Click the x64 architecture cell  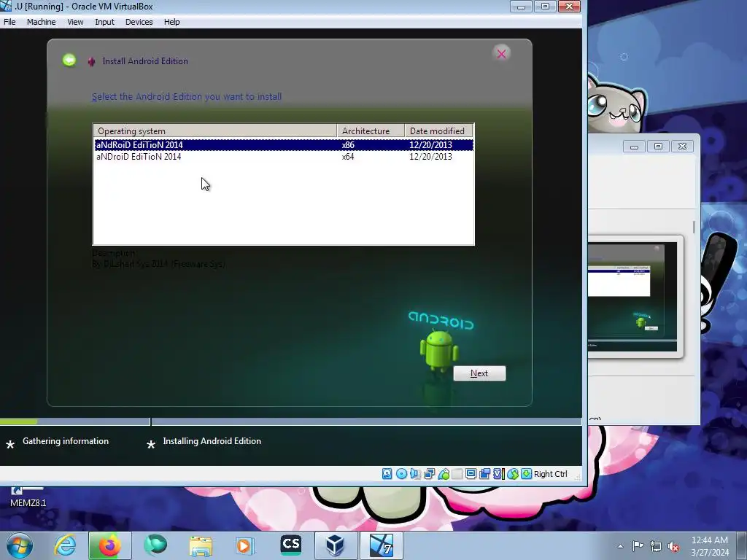tap(348, 157)
